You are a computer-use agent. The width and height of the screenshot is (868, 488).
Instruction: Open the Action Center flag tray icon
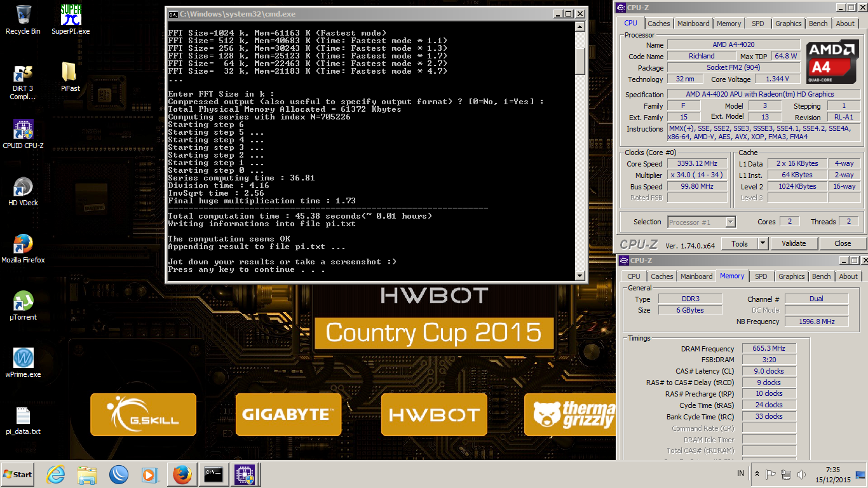(771, 474)
